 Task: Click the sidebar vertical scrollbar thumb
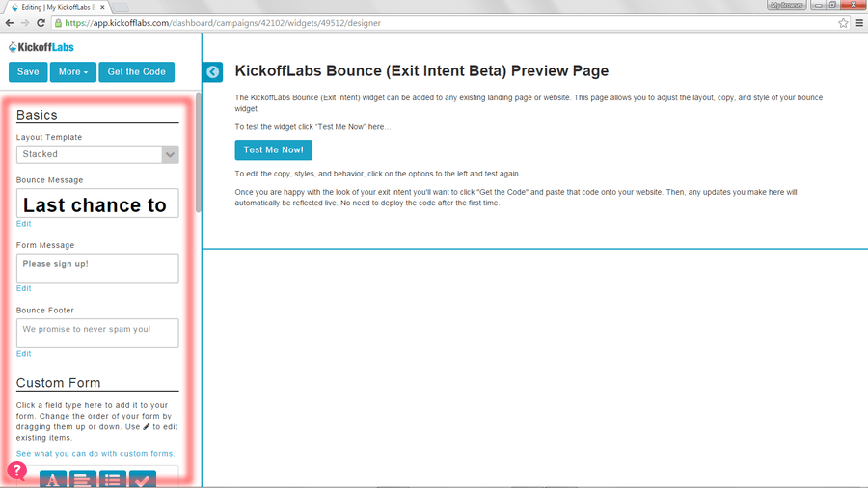pos(198,152)
